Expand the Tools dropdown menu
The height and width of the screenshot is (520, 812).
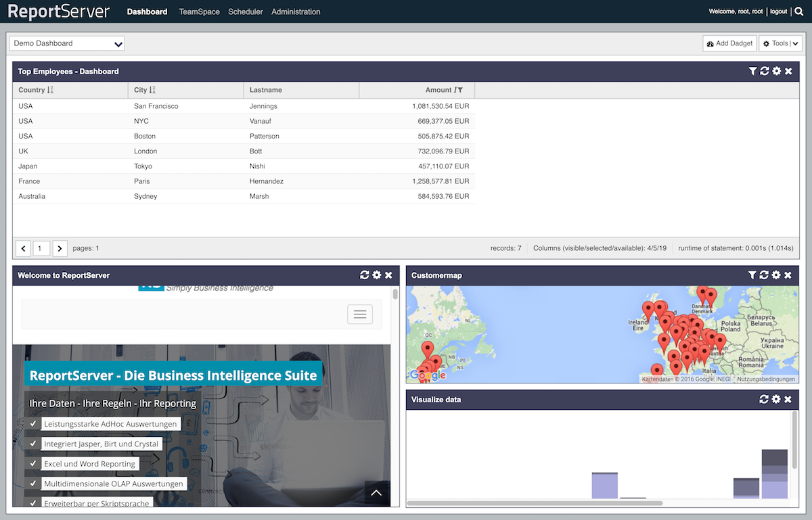point(780,43)
